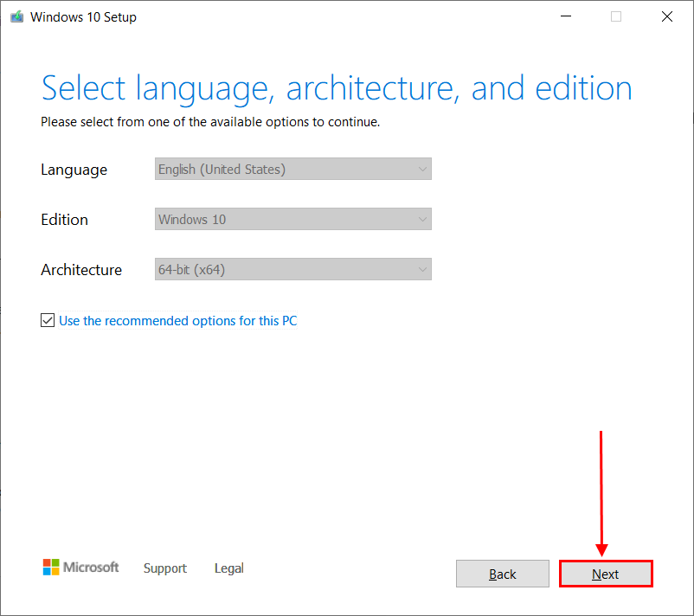Click the Architecture field label
The height and width of the screenshot is (616, 694).
point(81,270)
